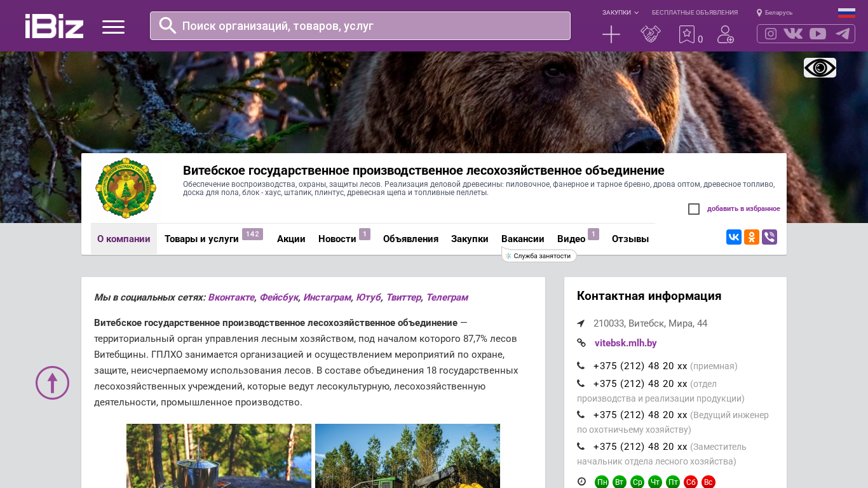Reveal the приемная phone number

coord(641,366)
